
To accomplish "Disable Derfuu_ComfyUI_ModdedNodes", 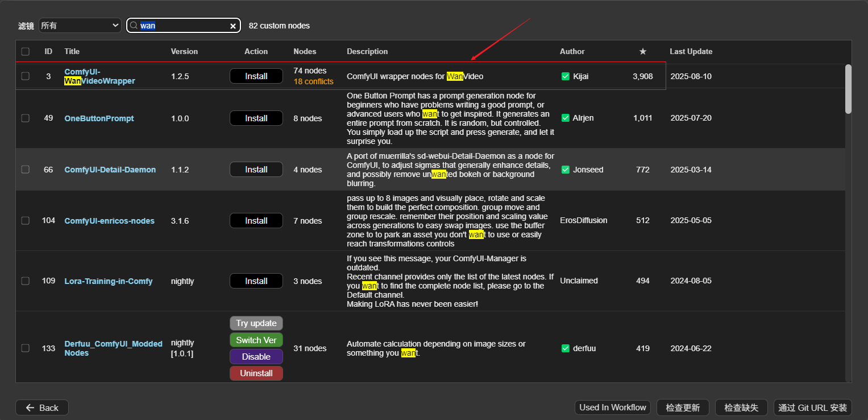I will [x=256, y=357].
